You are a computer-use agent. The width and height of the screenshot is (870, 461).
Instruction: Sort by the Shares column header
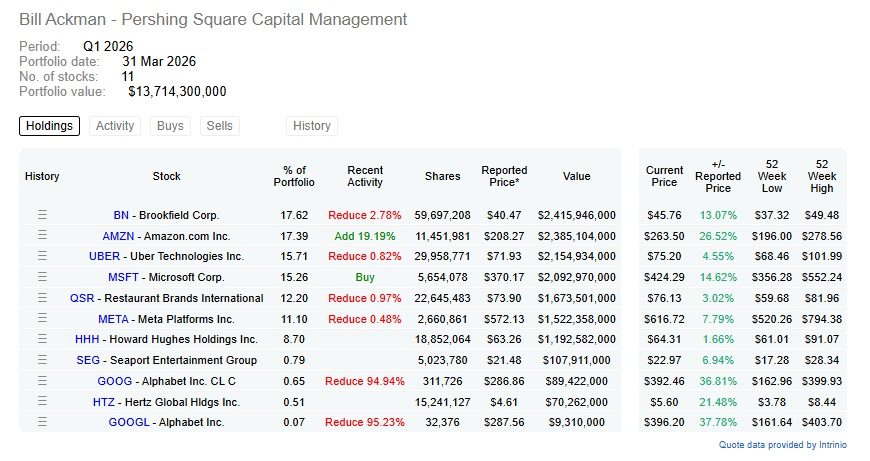point(443,176)
